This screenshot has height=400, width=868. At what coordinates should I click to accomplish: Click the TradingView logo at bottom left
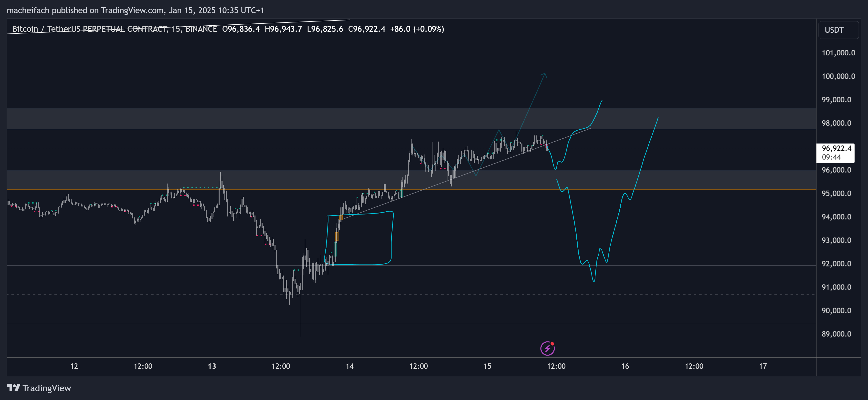click(39, 388)
